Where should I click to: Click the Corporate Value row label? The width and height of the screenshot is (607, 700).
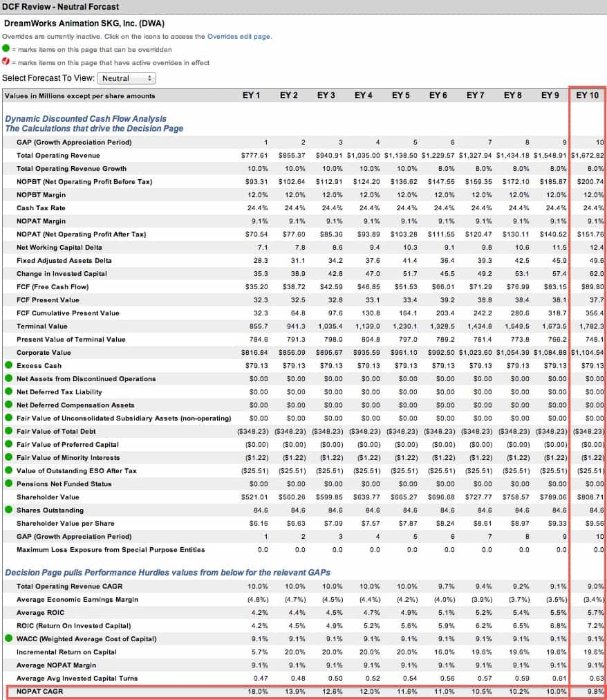(x=44, y=353)
